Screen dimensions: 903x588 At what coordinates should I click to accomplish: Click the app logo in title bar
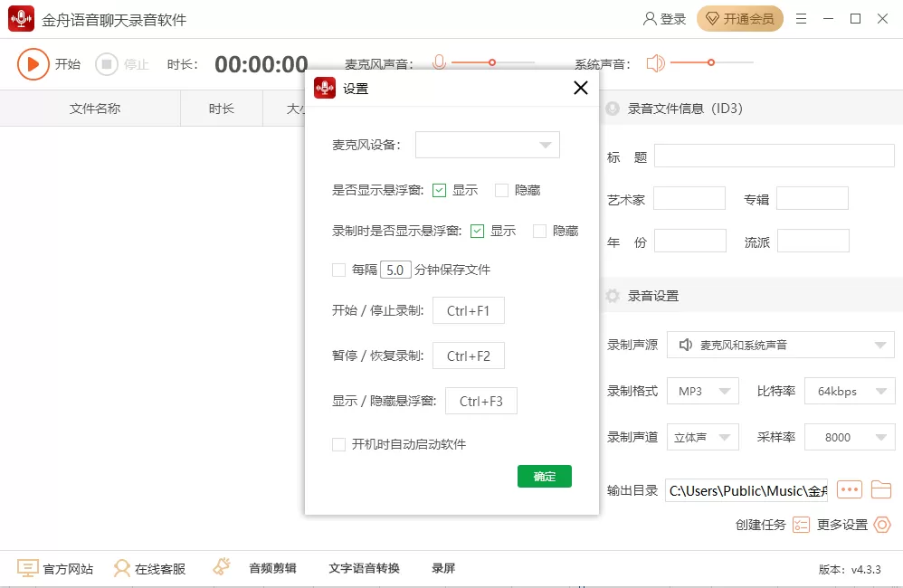coord(22,19)
